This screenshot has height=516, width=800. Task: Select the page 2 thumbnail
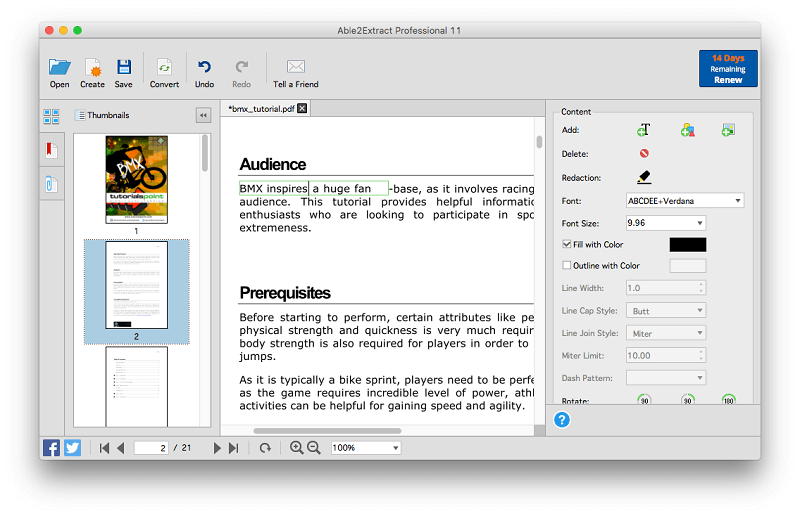pyautogui.click(x=136, y=285)
